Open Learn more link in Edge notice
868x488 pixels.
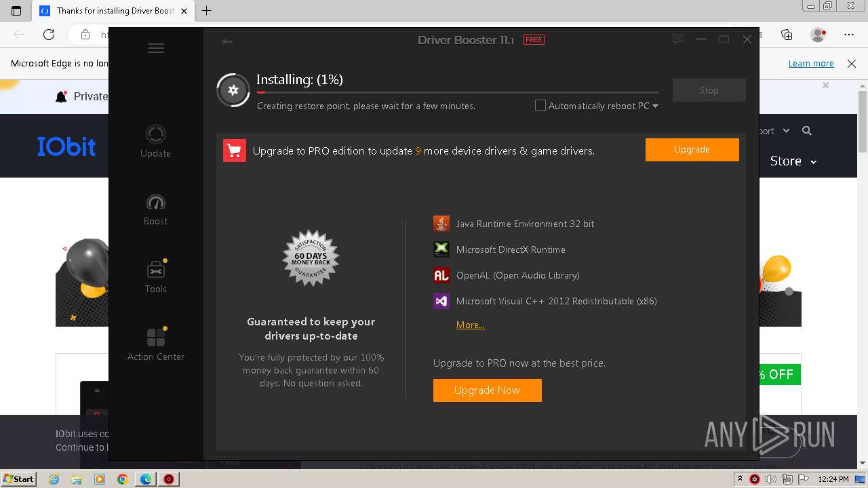point(811,63)
